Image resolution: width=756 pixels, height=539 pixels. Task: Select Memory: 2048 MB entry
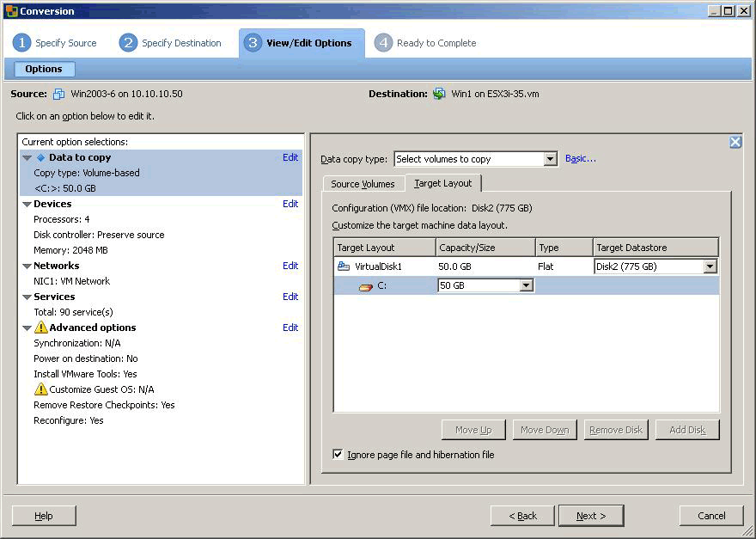point(70,250)
